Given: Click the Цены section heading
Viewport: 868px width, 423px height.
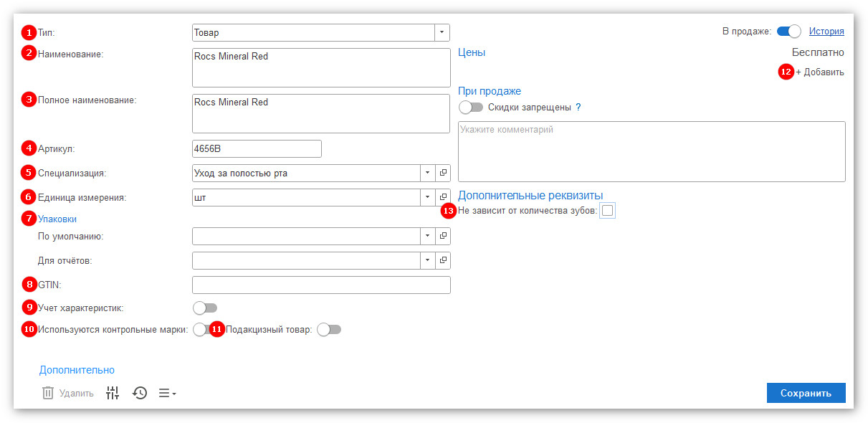Looking at the screenshot, I should tap(472, 52).
